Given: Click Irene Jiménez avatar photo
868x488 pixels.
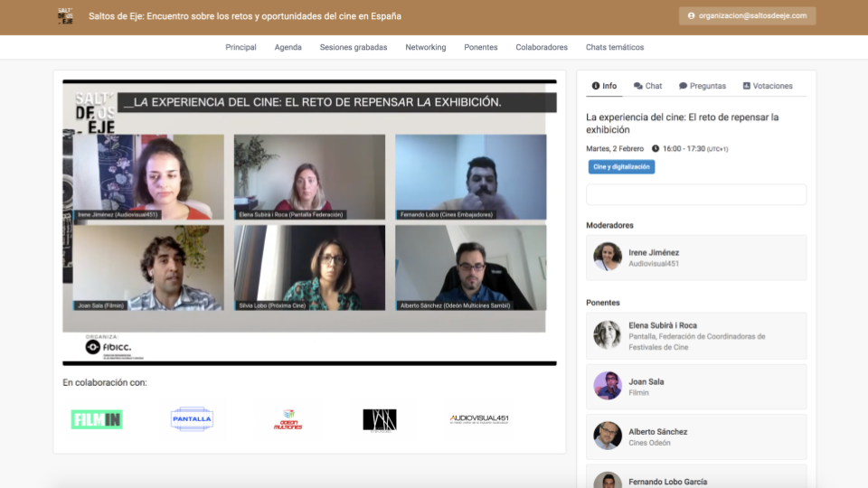Looking at the screenshot, I should (608, 257).
